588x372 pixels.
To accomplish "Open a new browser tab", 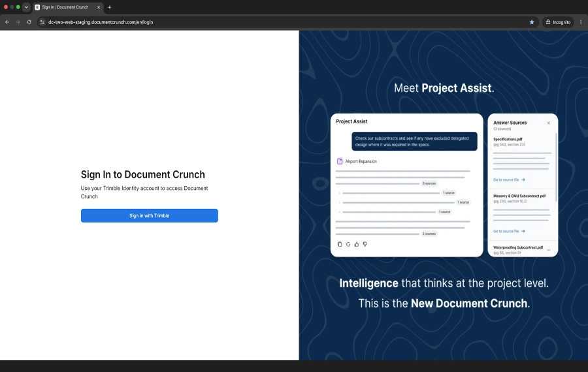I will click(x=110, y=7).
